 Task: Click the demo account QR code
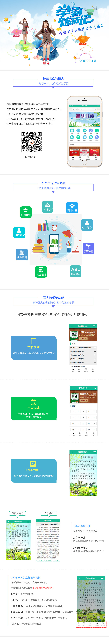tap(31, 142)
